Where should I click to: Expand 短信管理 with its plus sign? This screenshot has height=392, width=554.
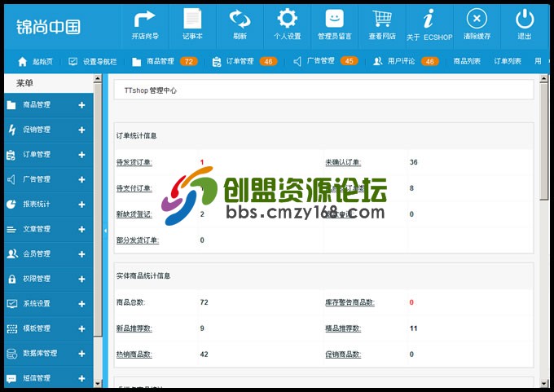click(81, 378)
